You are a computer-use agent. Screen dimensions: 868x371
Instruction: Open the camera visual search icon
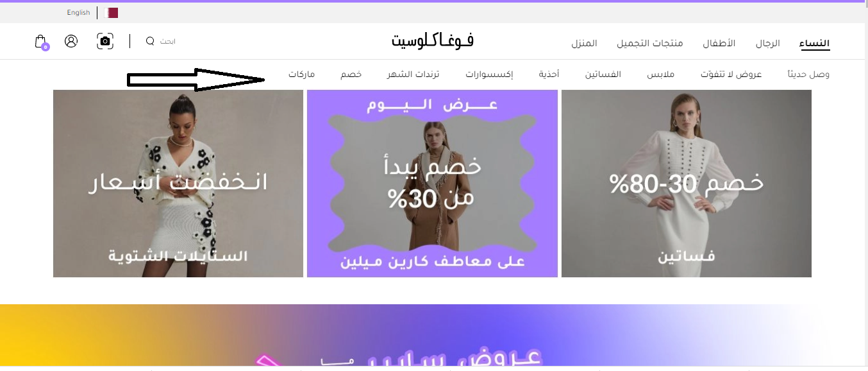(x=105, y=41)
